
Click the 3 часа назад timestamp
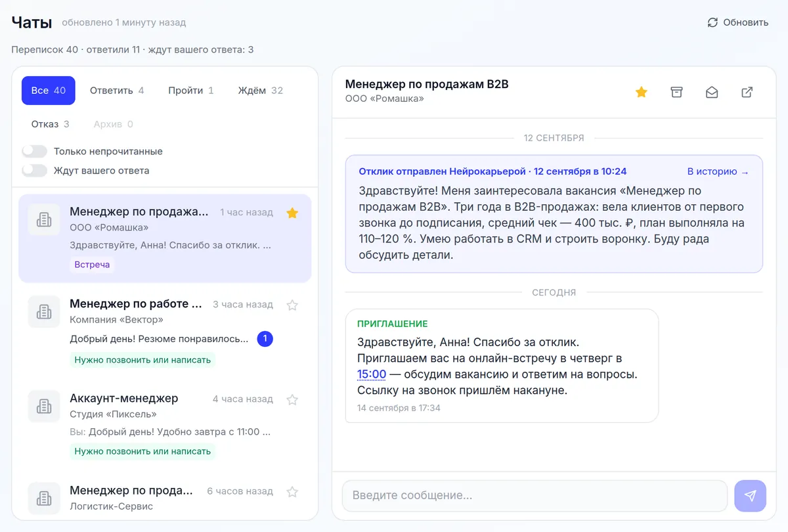[243, 305]
